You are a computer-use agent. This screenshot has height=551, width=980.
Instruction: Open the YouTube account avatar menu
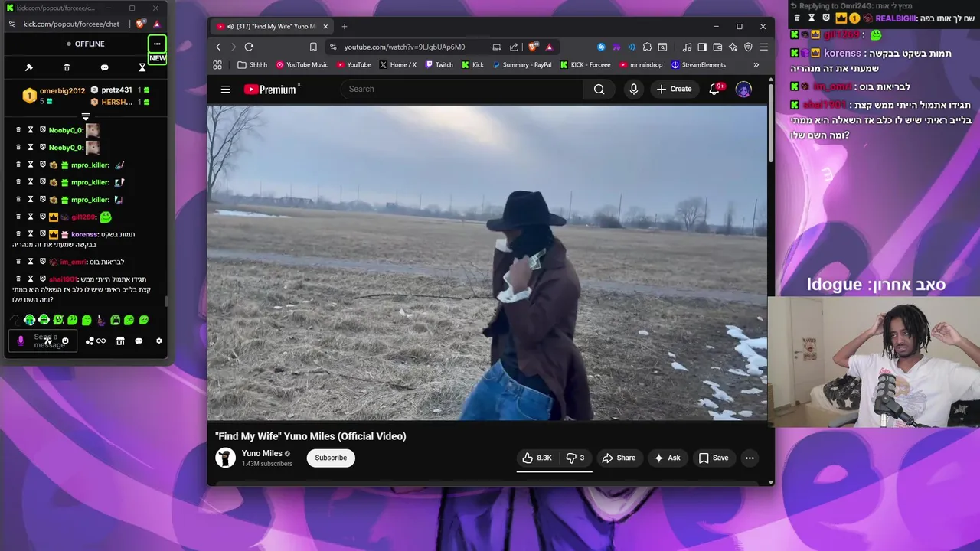743,90
